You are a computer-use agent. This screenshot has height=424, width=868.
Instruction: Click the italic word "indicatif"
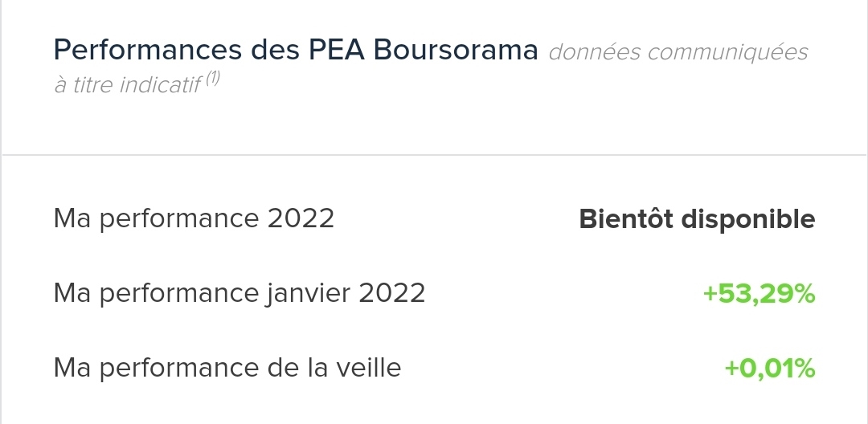[159, 85]
